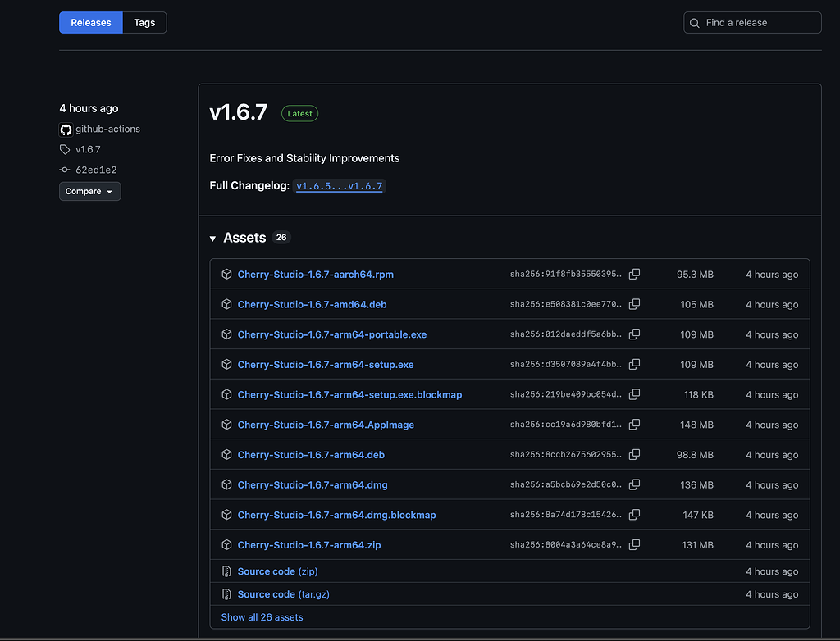Open the v1.6.7 release title
The image size is (840, 641).
[x=239, y=112]
